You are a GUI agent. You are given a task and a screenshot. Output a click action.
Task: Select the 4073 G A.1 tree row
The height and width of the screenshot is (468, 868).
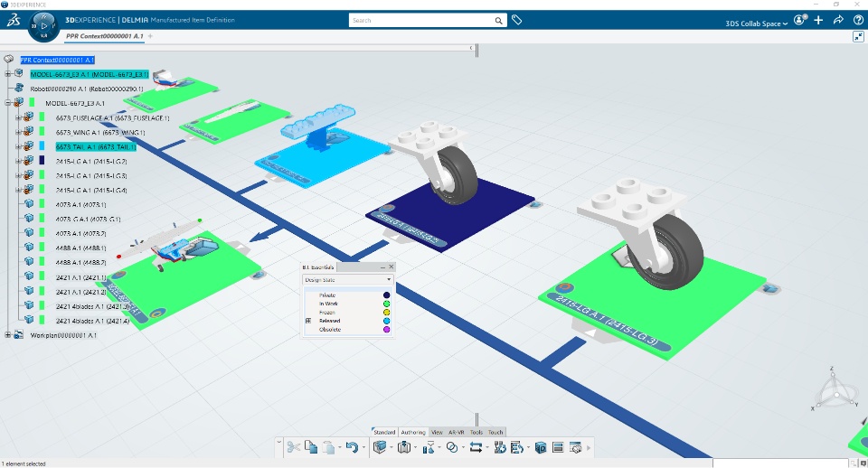(x=88, y=219)
